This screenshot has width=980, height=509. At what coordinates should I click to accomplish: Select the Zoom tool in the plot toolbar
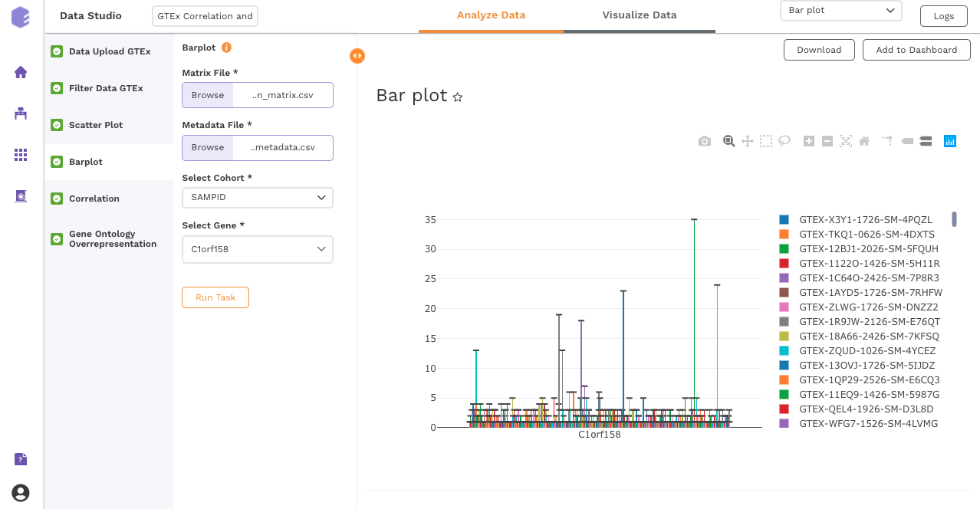tap(728, 141)
